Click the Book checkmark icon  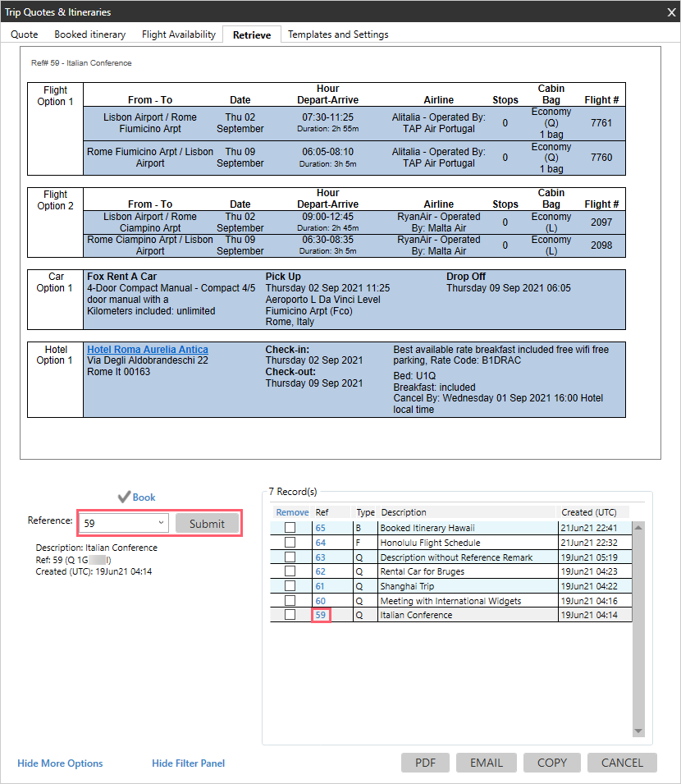click(x=124, y=497)
